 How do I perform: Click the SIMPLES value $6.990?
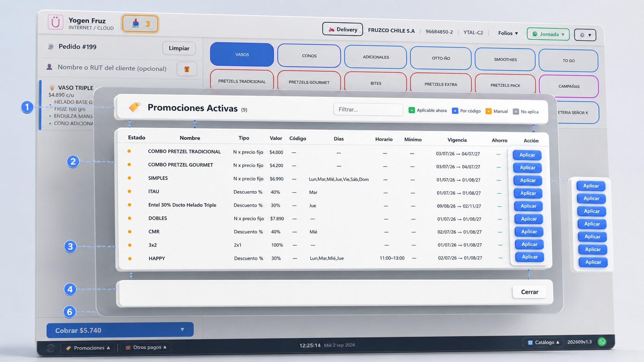pyautogui.click(x=277, y=179)
